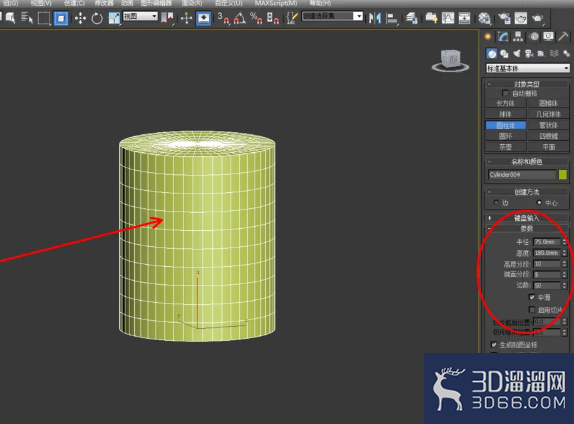Screen dimensions: 574x424
Task: Switch to the Hierarchy panel tab
Action: pos(518,36)
